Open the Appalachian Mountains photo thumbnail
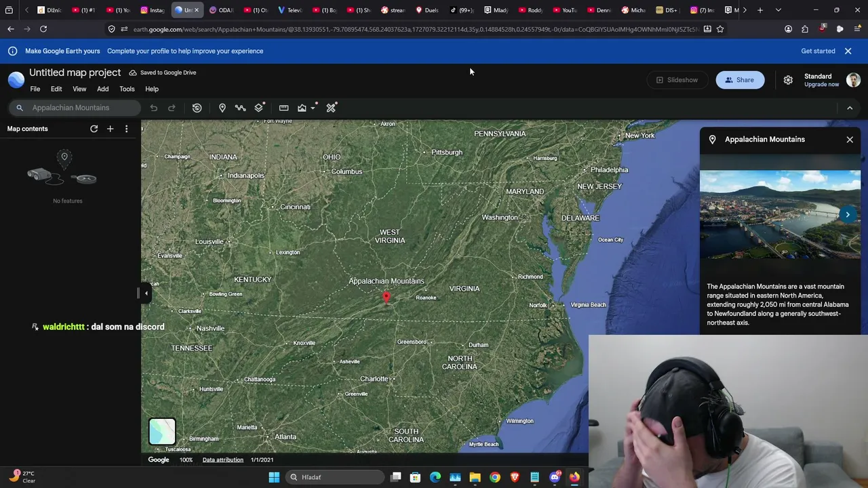 click(780, 215)
